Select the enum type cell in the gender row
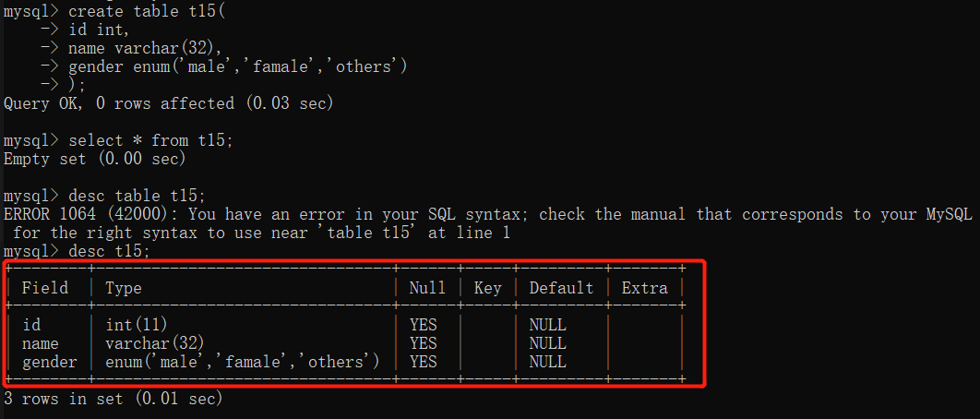 [x=242, y=362]
